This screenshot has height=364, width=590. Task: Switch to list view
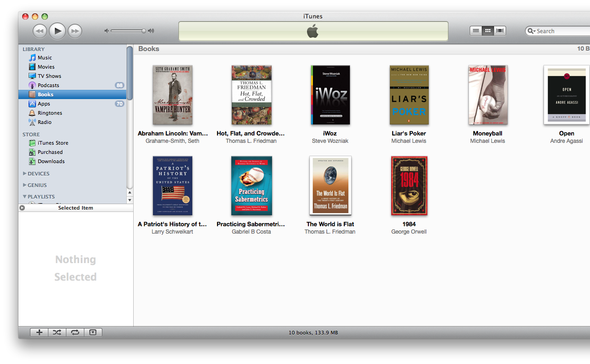click(x=476, y=31)
